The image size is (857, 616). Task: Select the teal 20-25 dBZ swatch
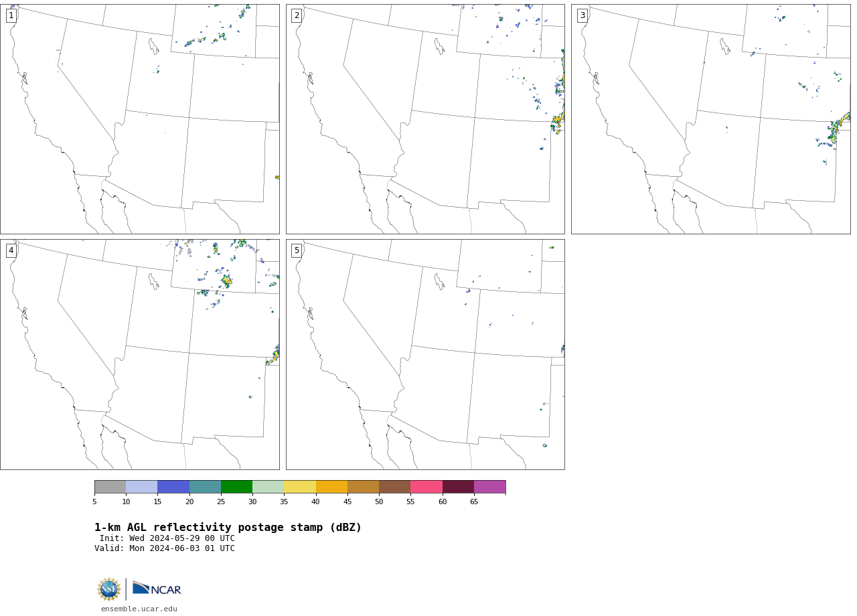205,487
